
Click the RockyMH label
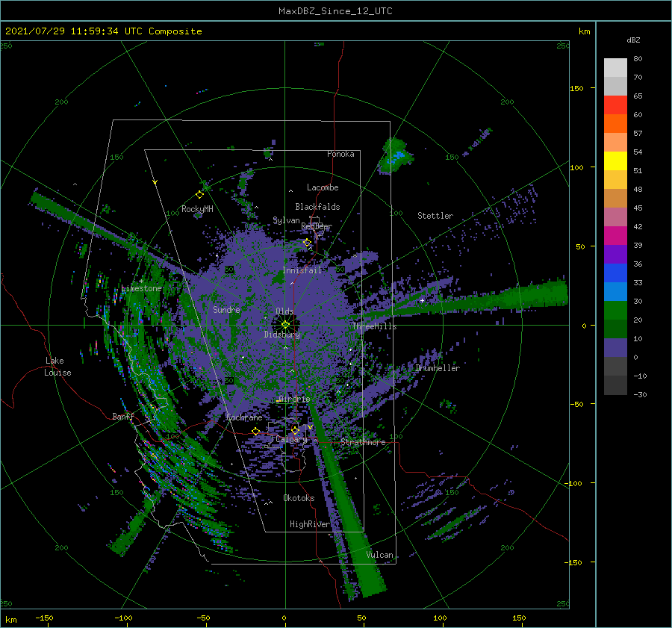(x=197, y=209)
